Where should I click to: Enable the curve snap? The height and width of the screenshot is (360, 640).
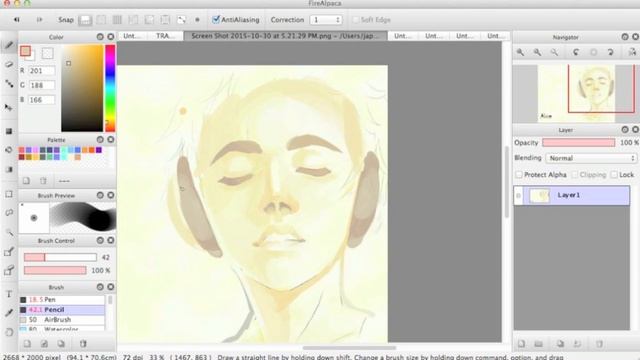[x=181, y=20]
